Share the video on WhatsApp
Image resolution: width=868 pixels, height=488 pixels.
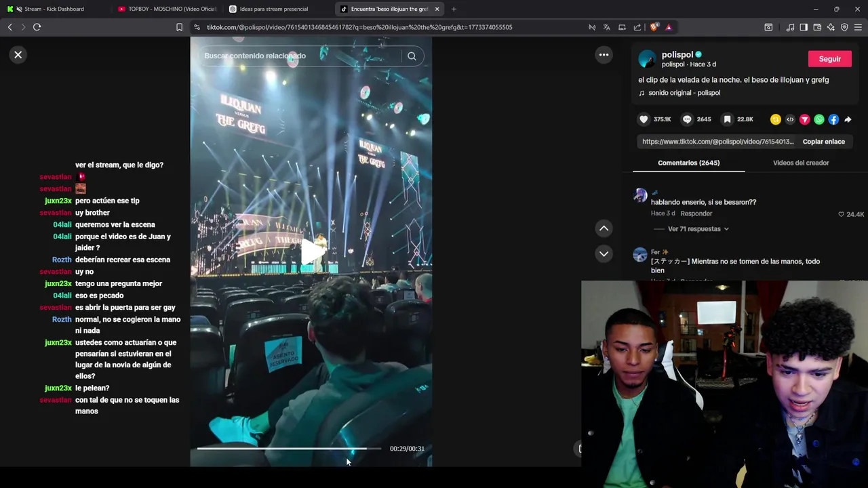(x=819, y=119)
